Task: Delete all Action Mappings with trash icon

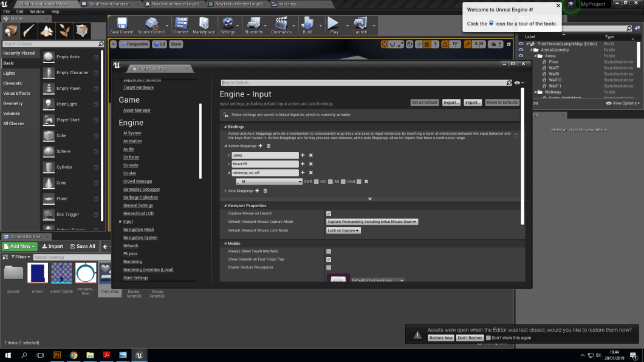Action: tap(269, 146)
